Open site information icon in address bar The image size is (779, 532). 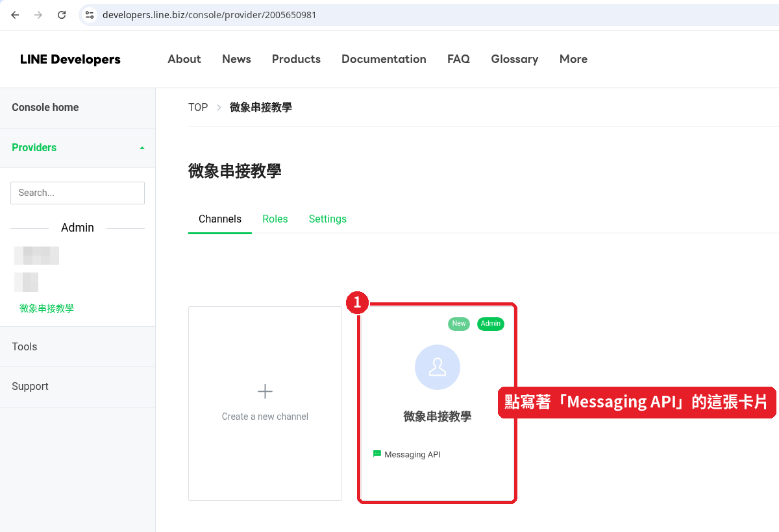90,14
